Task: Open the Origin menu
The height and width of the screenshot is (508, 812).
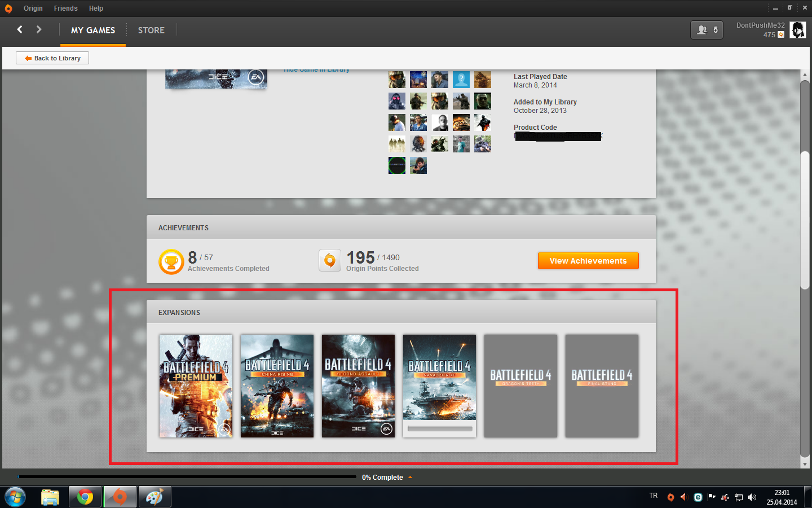Action: [x=33, y=8]
